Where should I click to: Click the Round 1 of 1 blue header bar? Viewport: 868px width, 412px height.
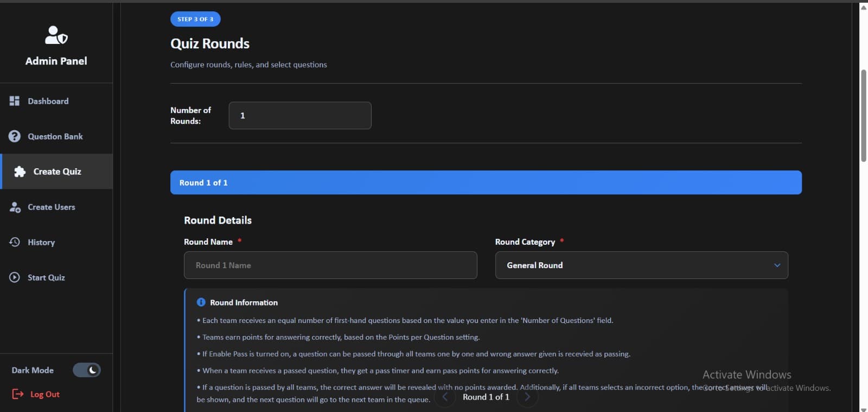coord(486,182)
